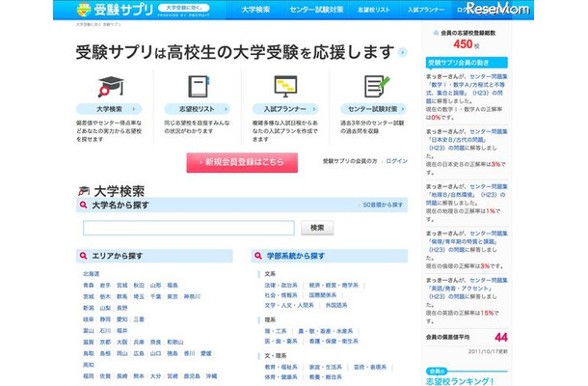The height and width of the screenshot is (386, 588).
Task: Select 秋田 prefecture
Action: [x=139, y=285]
